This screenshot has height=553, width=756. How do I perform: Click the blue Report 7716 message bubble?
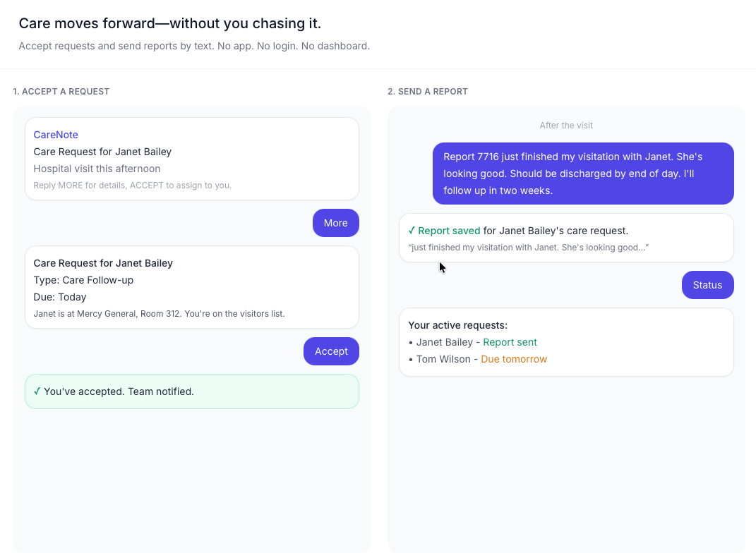pos(583,174)
